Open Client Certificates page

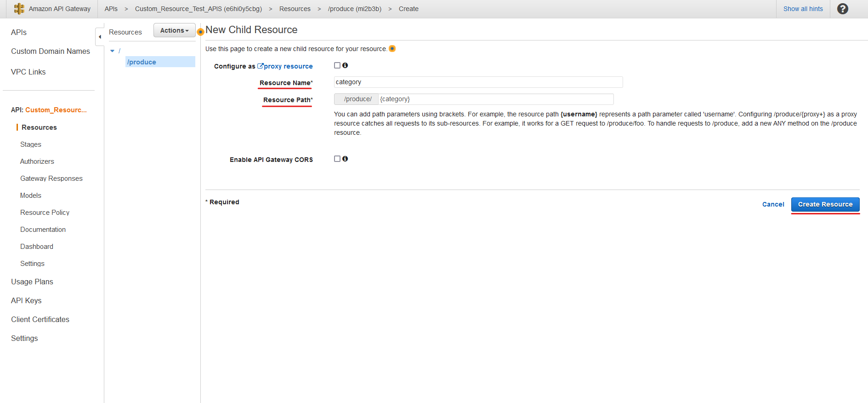[40, 319]
